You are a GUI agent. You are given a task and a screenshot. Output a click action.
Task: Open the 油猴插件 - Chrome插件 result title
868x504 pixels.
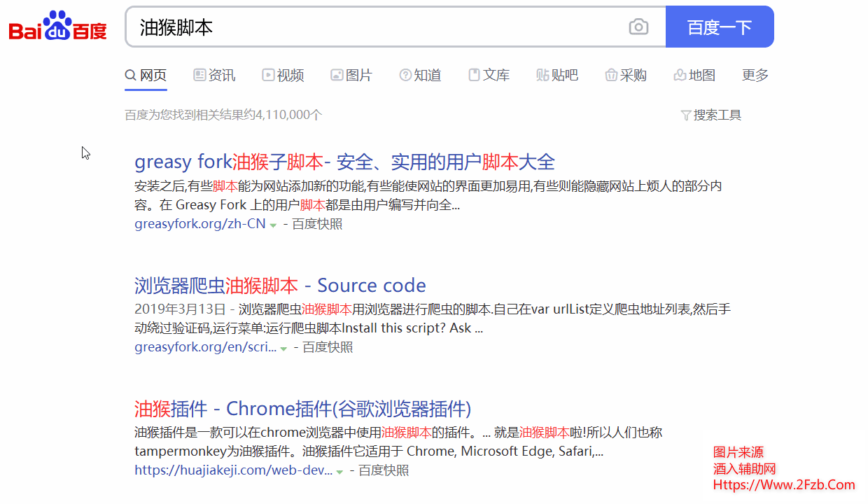[302, 409]
